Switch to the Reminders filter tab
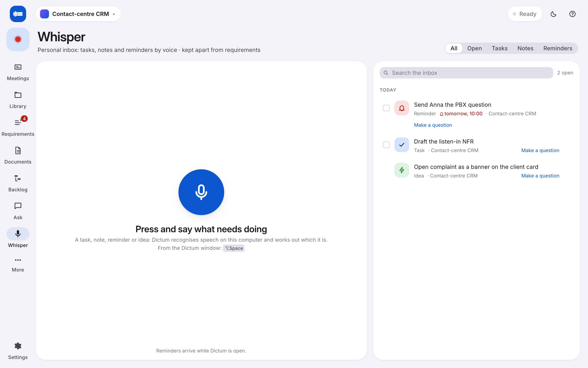This screenshot has height=368, width=588. click(558, 48)
